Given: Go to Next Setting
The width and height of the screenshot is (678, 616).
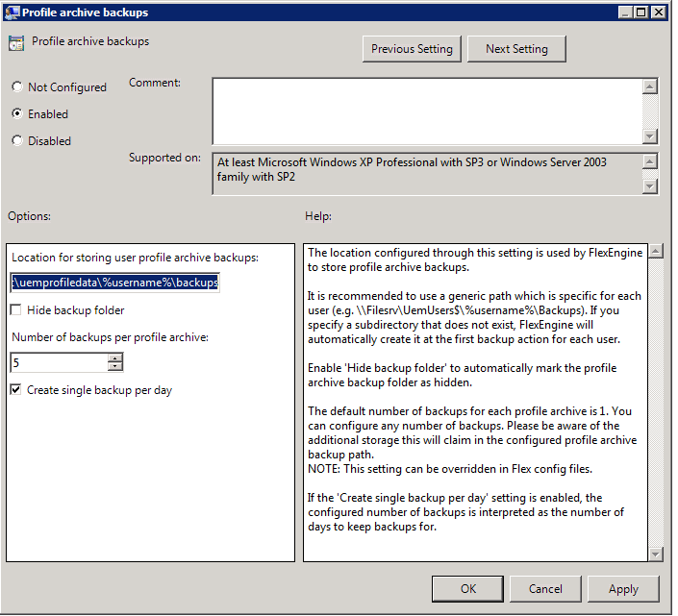Looking at the screenshot, I should pyautogui.click(x=516, y=49).
